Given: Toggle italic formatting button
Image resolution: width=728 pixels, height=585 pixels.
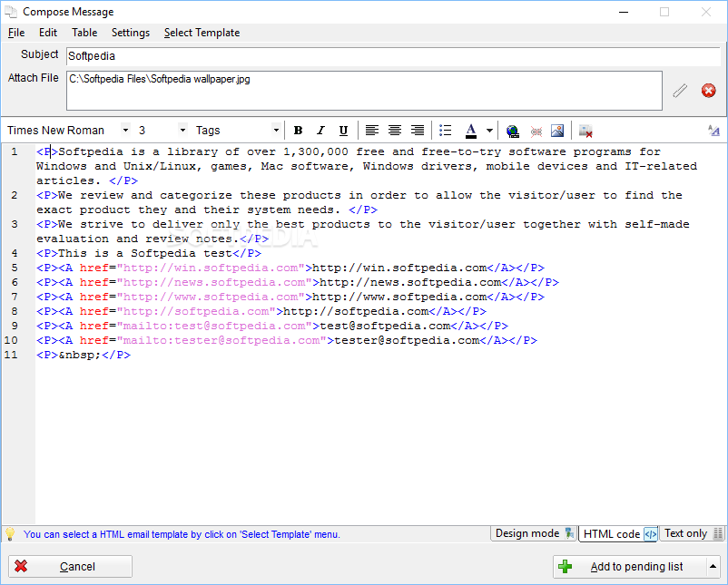Looking at the screenshot, I should [x=320, y=131].
